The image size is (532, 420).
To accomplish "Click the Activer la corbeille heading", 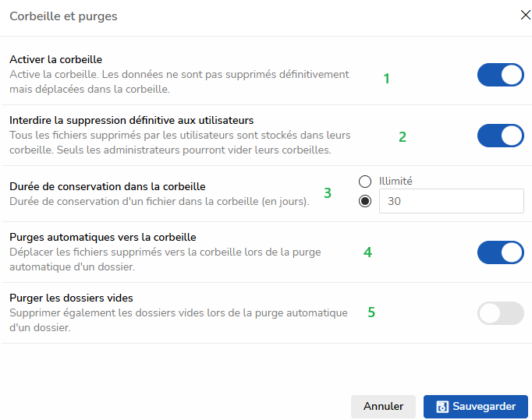I will pos(55,59).
